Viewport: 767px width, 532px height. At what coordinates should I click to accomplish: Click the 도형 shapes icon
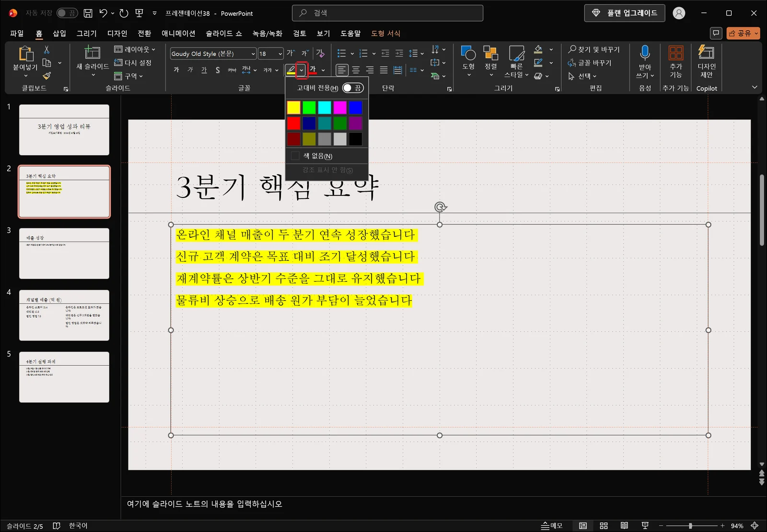[x=468, y=53]
